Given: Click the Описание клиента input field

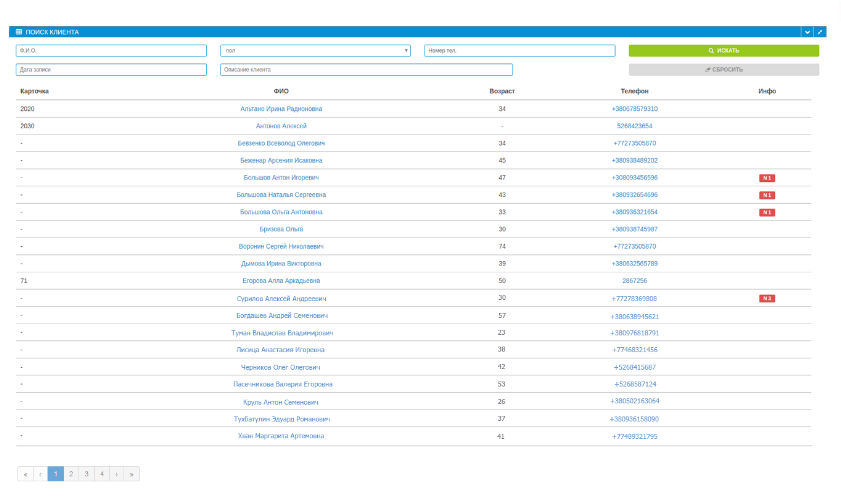Looking at the screenshot, I should click(x=366, y=70).
